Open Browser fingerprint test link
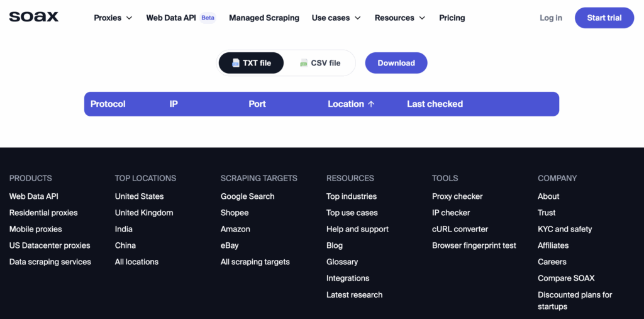This screenshot has width=644, height=319. [474, 245]
